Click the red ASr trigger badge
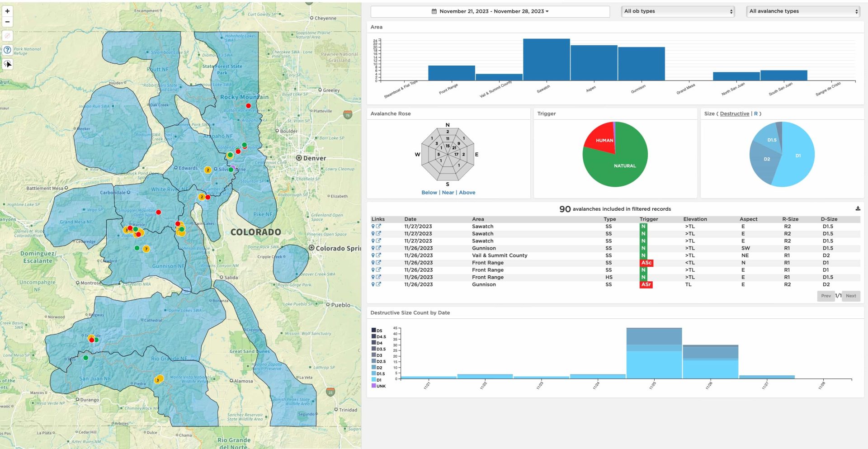The height and width of the screenshot is (449, 868). [x=646, y=284]
